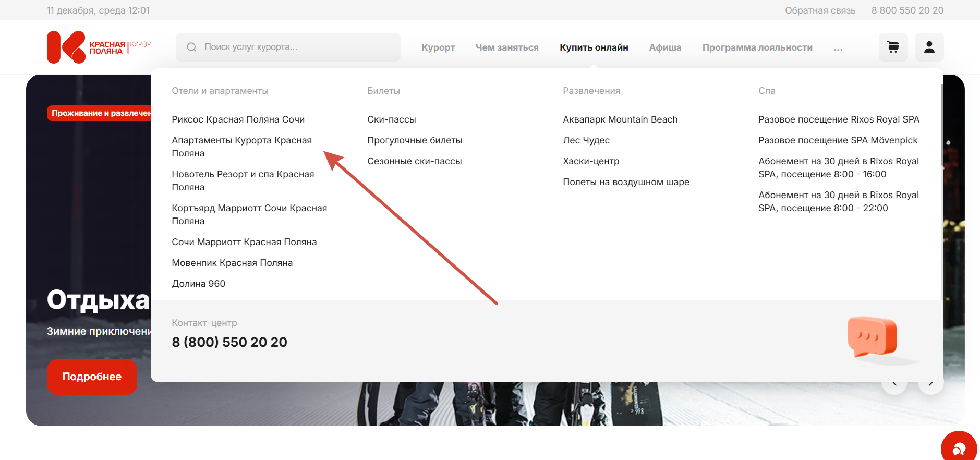Click the red 'Подробнее' button
The height and width of the screenshot is (460, 980).
92,377
